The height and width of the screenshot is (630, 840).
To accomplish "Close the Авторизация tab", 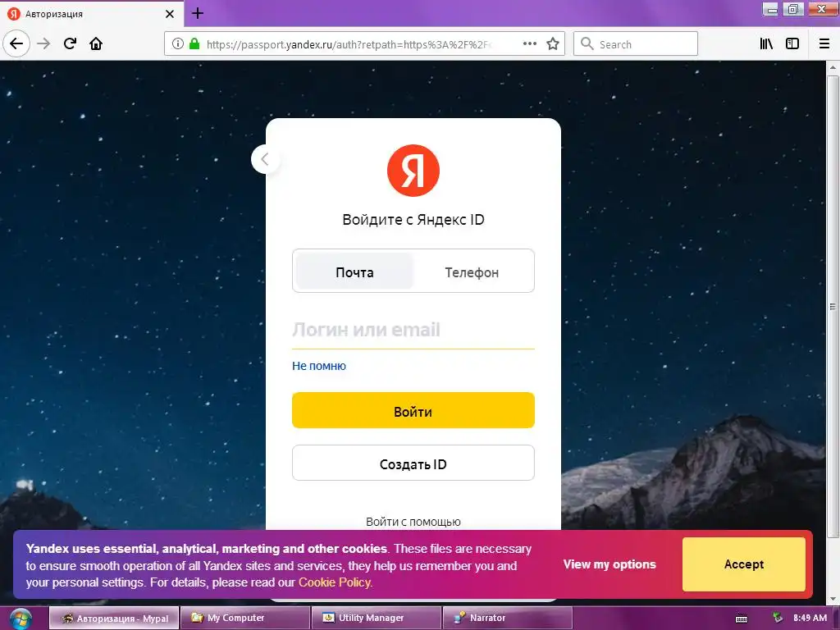I will pos(170,14).
